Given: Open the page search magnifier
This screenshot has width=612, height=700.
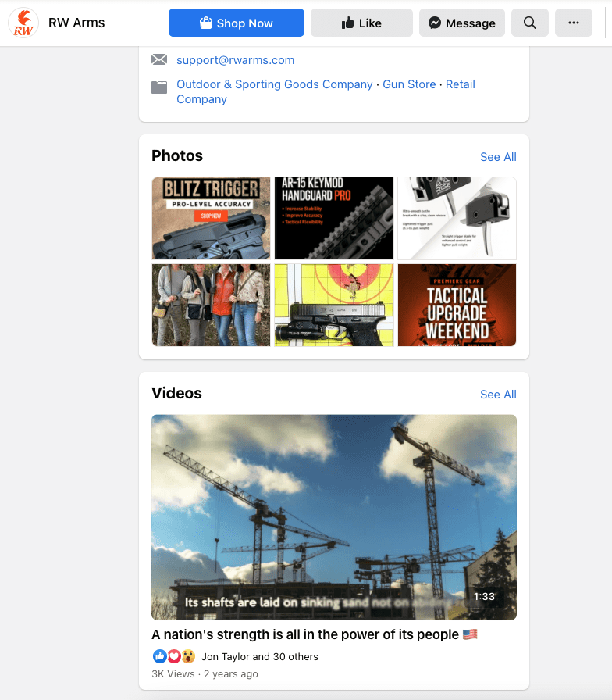Looking at the screenshot, I should coord(530,23).
